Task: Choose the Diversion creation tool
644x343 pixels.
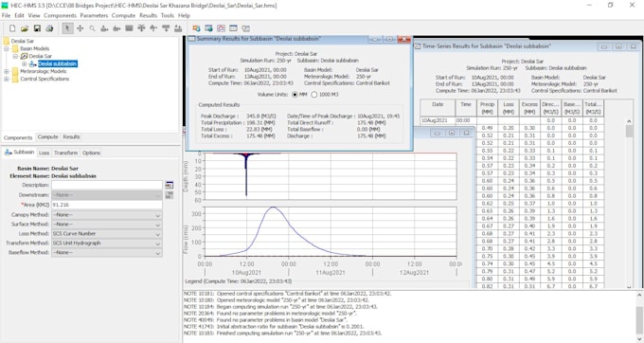Action: 153,28
